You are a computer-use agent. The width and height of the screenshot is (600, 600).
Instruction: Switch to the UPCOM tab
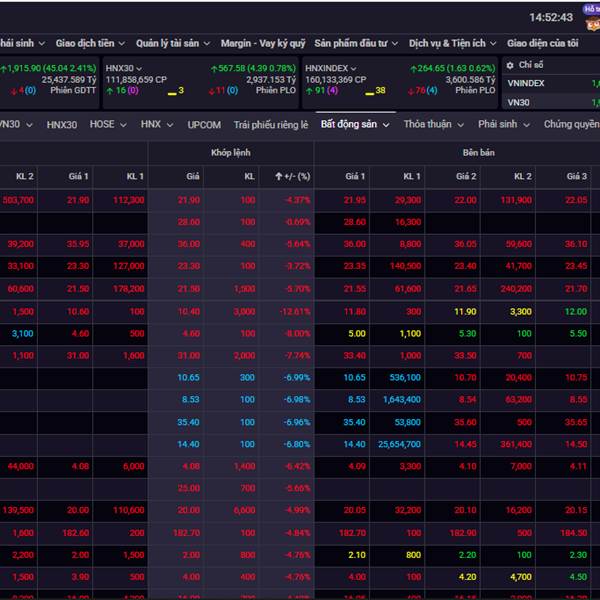(x=204, y=125)
